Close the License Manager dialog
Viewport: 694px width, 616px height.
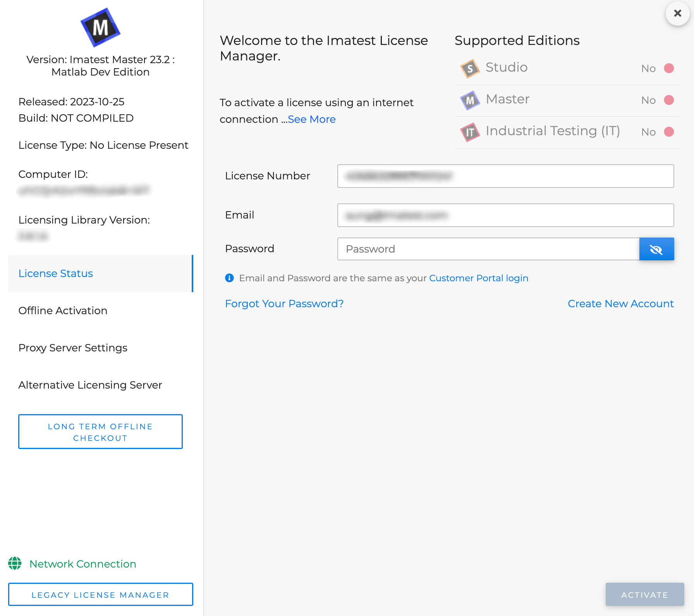point(677,13)
